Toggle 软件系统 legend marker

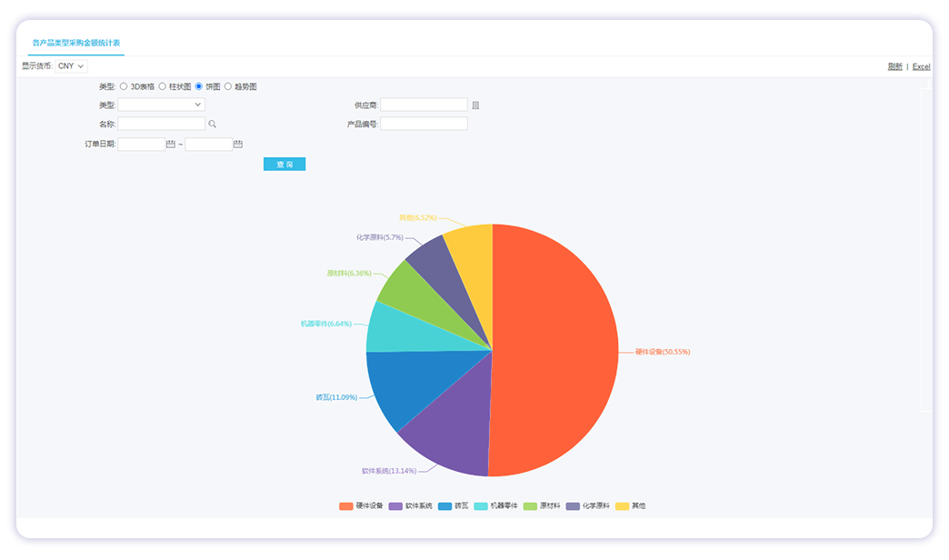pos(395,505)
